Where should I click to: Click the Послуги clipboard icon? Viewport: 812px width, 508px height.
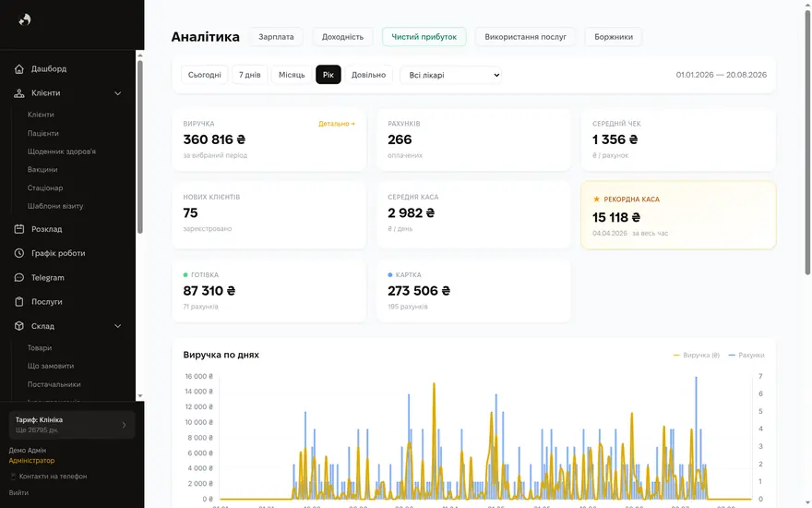[19, 302]
